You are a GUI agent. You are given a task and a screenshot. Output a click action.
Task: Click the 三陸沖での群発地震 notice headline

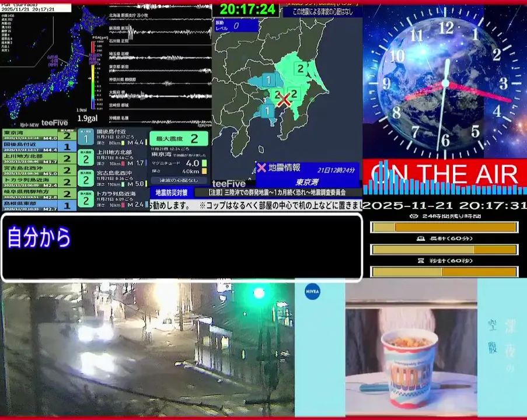pyautogui.click(x=277, y=192)
